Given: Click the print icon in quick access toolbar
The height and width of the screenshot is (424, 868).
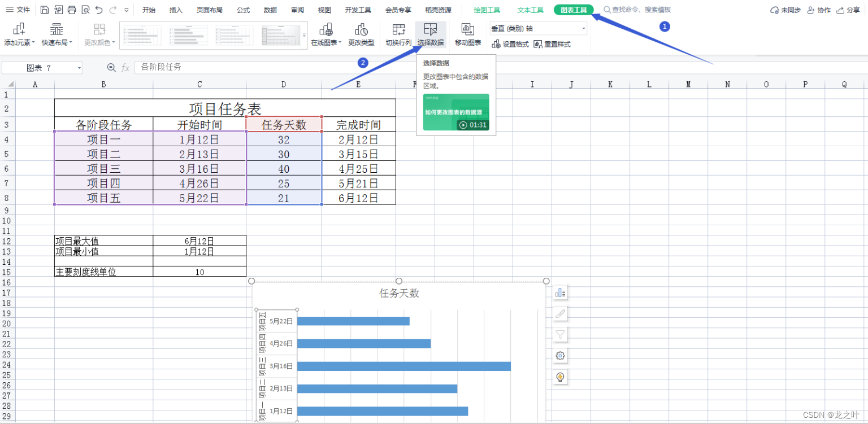Looking at the screenshot, I should [x=72, y=10].
